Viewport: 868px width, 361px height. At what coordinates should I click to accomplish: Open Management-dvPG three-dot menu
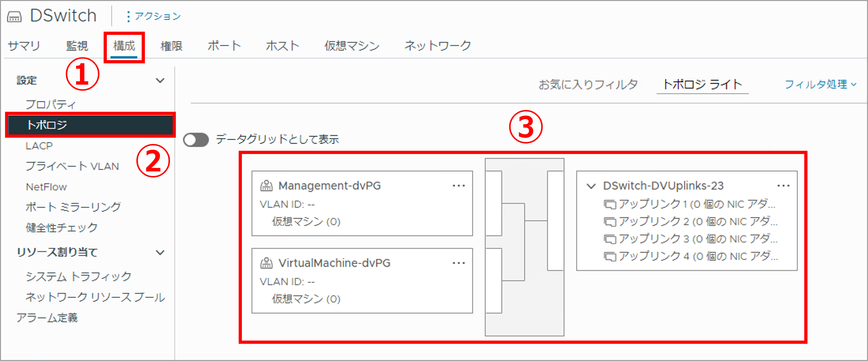coord(459,186)
